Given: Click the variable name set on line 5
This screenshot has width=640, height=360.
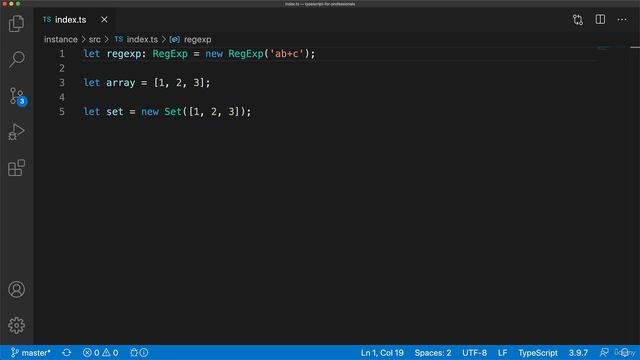Looking at the screenshot, I should 115,112.
